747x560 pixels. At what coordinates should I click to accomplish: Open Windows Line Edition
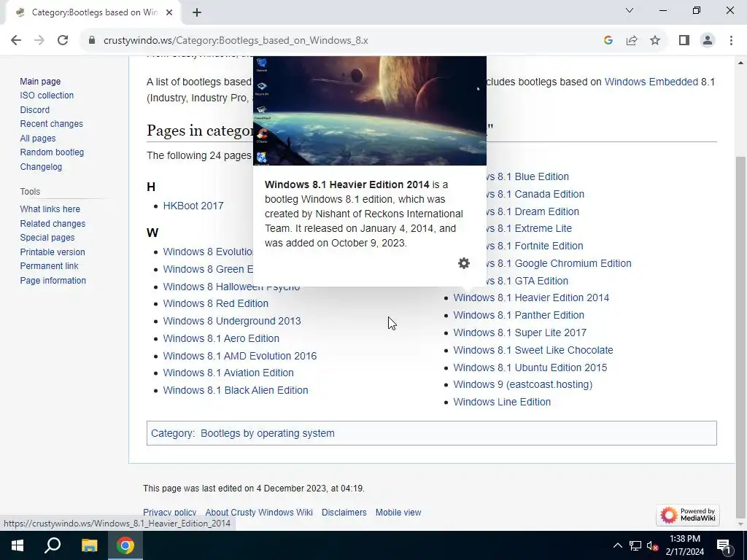click(502, 402)
